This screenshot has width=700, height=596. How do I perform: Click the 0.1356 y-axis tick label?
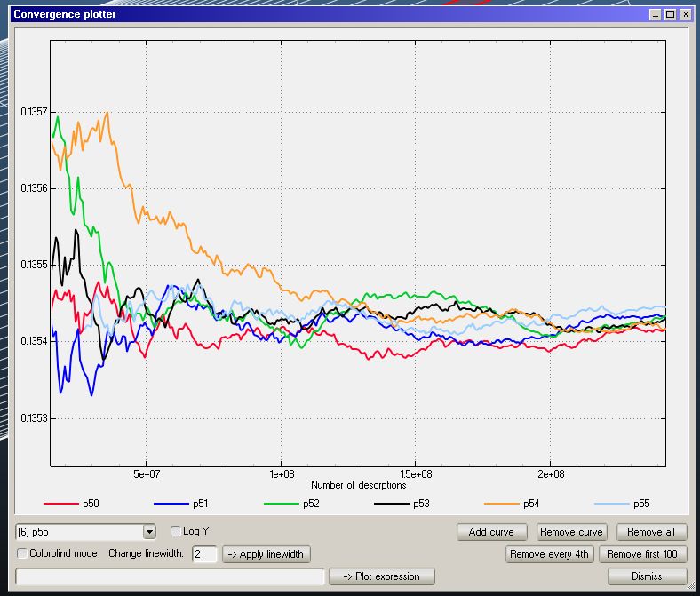coord(34,188)
